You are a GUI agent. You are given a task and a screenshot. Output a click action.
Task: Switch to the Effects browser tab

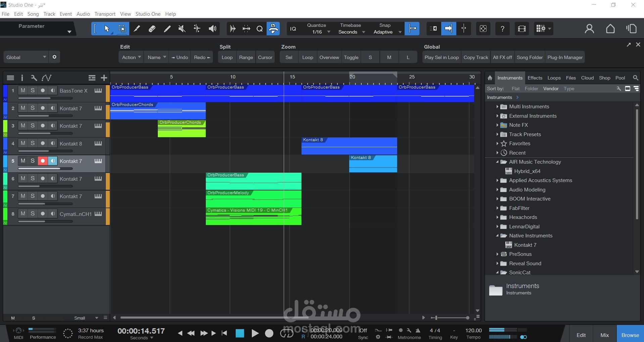tap(535, 78)
